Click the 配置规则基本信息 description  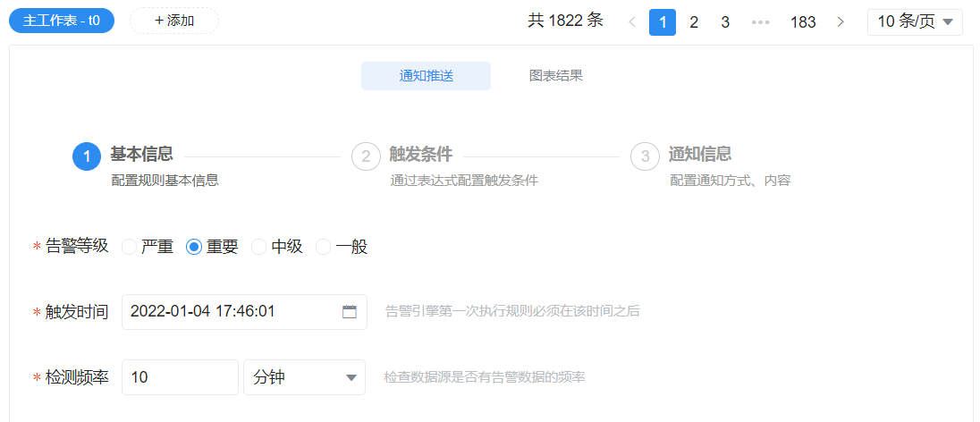tap(165, 181)
